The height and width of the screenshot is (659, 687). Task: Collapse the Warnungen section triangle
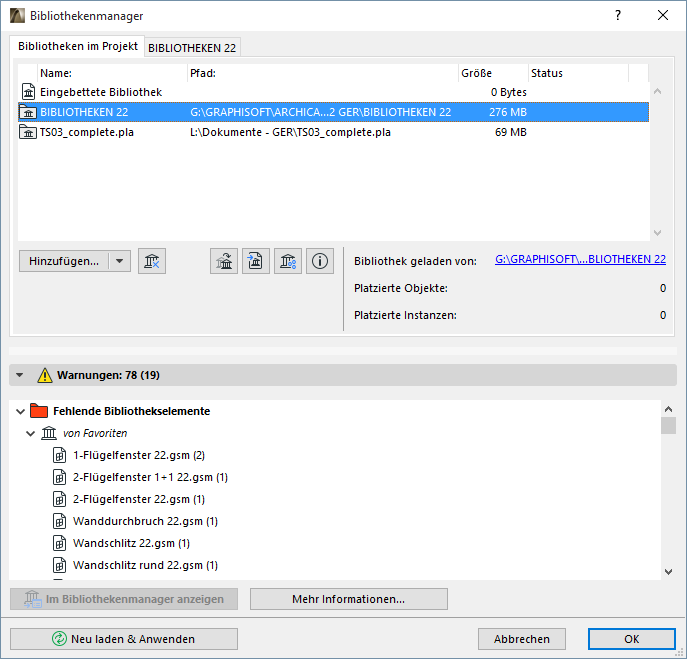19,375
